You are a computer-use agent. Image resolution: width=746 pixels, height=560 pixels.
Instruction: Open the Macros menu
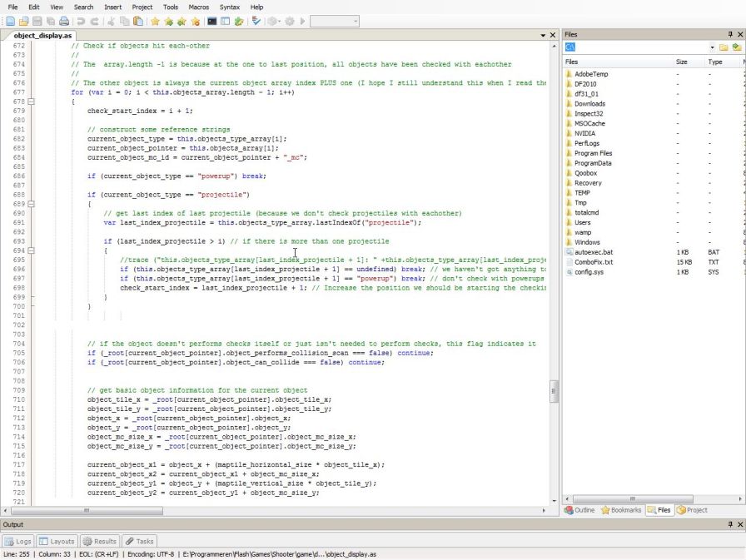(x=198, y=7)
